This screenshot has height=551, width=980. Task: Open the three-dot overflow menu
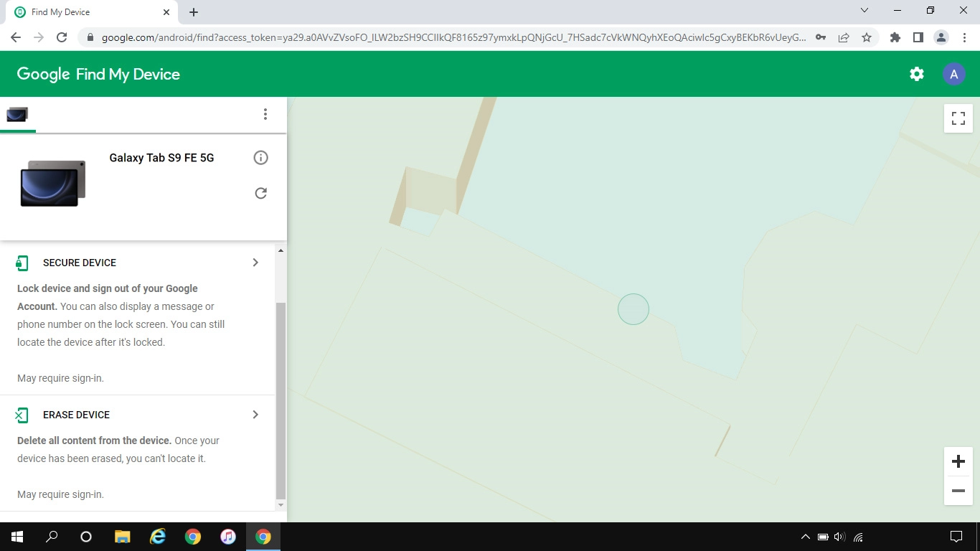coord(265,113)
